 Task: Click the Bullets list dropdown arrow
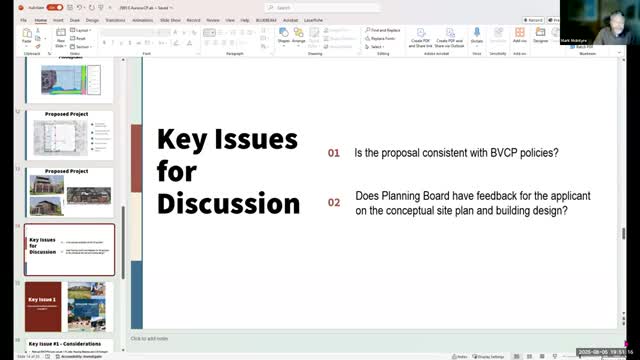click(x=213, y=33)
